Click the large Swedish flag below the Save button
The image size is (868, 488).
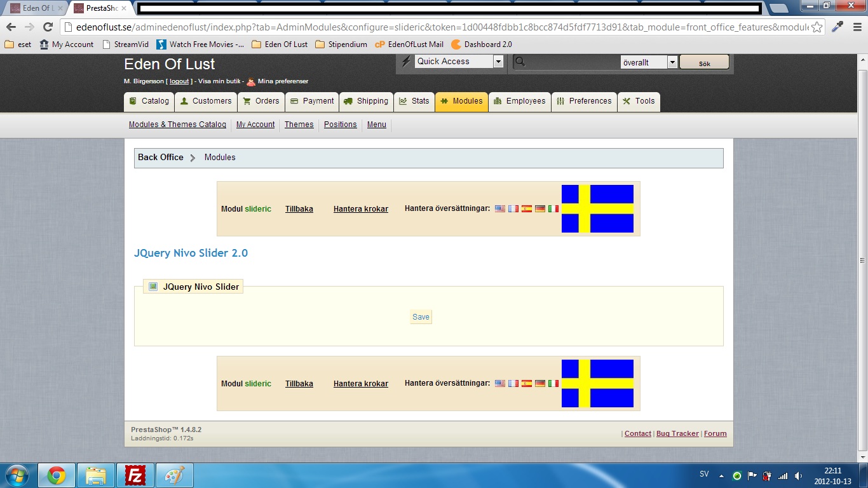(x=597, y=383)
